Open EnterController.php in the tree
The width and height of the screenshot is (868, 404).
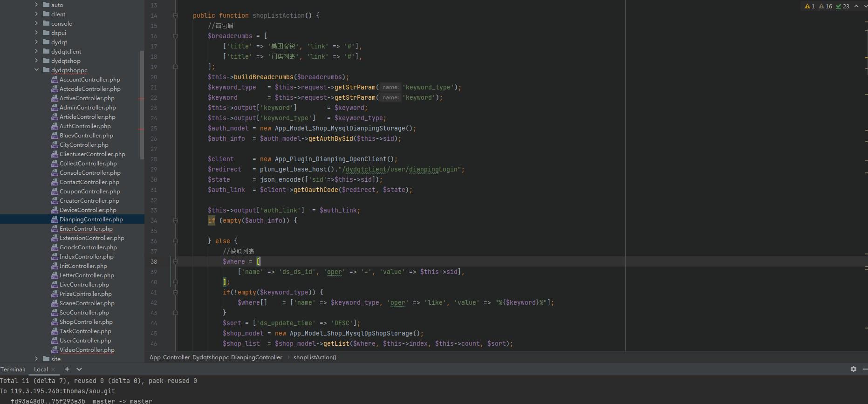click(86, 229)
